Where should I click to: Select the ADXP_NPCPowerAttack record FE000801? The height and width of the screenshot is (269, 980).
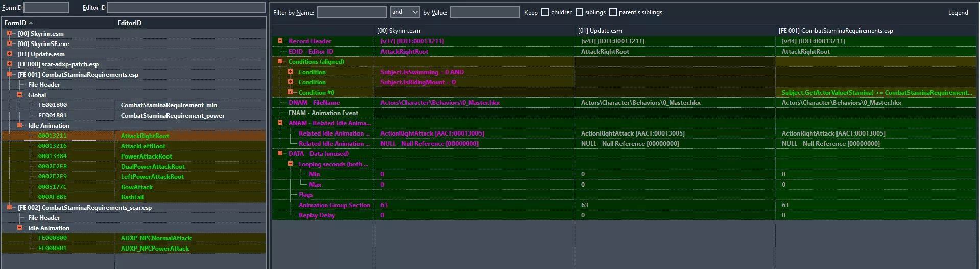[133, 248]
